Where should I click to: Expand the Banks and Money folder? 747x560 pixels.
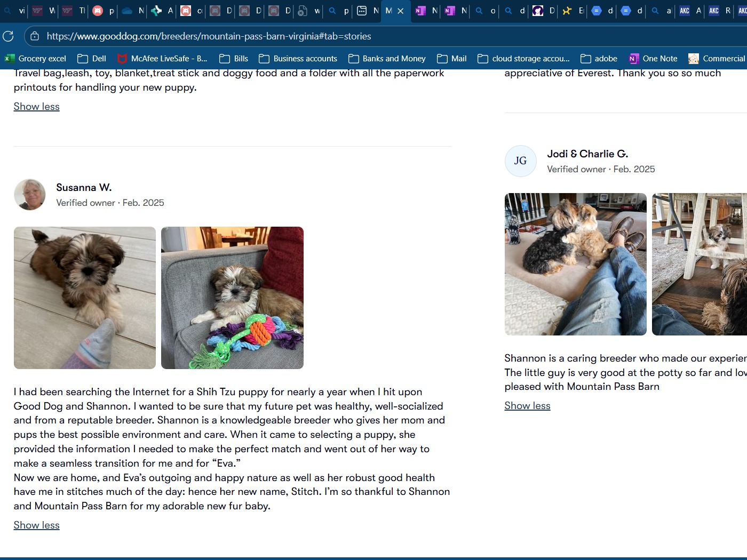(387, 59)
